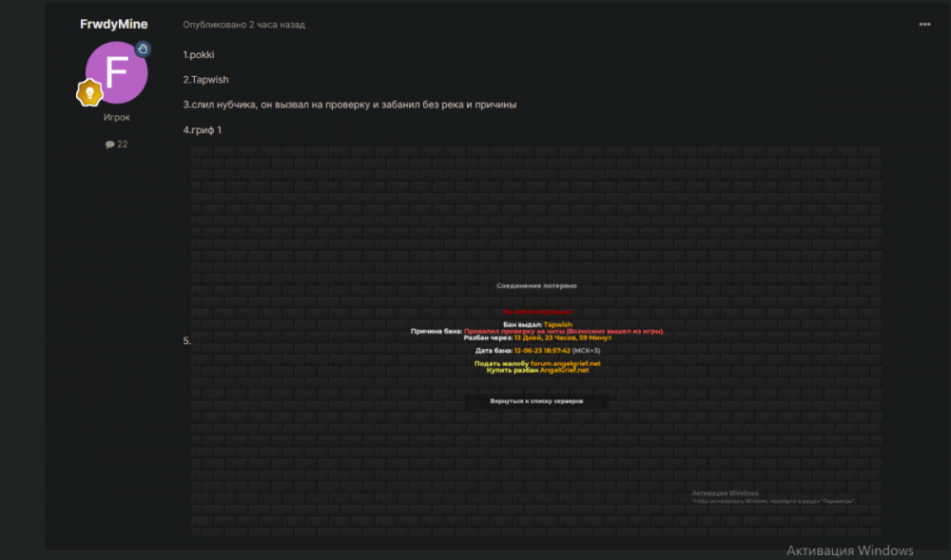Image resolution: width=951 pixels, height=560 pixels.
Task: Select the 'Игрок' role label under the avatar
Action: 116,116
